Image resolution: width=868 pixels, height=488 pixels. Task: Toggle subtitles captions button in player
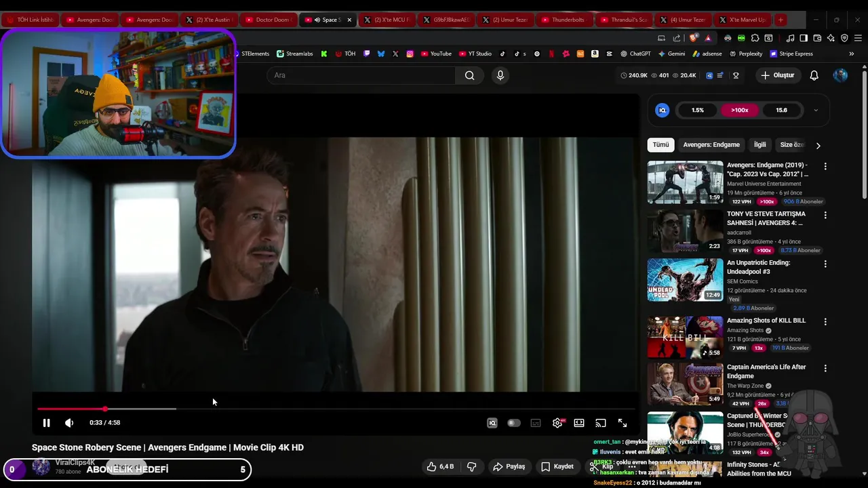(536, 423)
